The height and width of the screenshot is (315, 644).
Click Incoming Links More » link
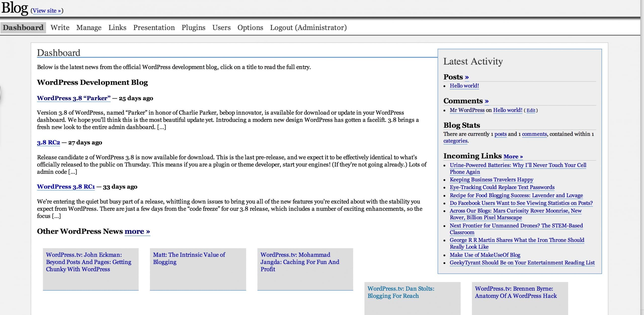[x=513, y=156]
